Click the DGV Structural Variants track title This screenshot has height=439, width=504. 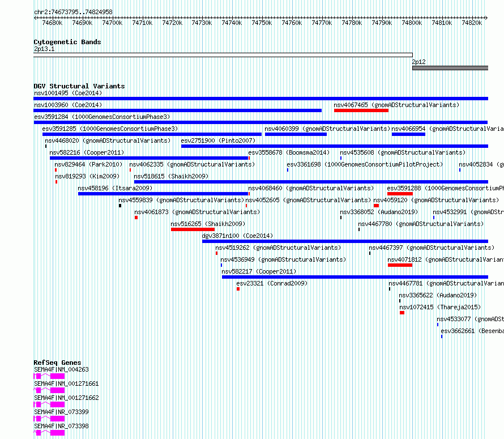click(x=79, y=86)
